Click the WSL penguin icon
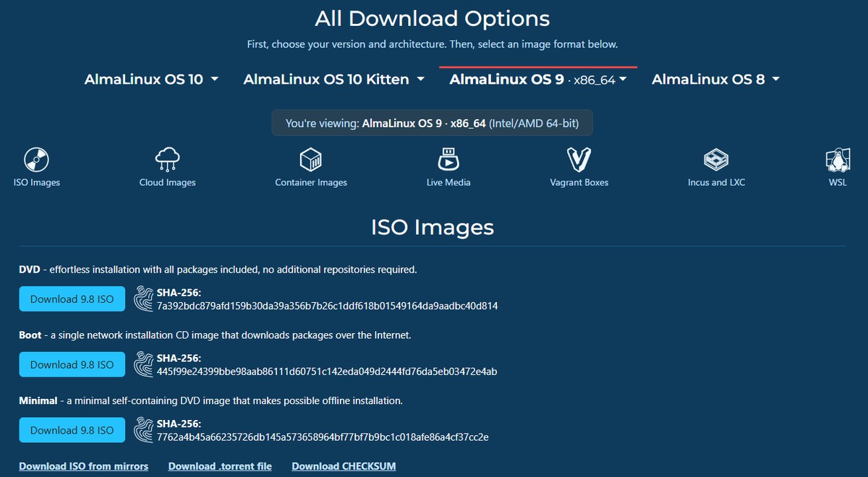This screenshot has height=477, width=868. (x=838, y=159)
